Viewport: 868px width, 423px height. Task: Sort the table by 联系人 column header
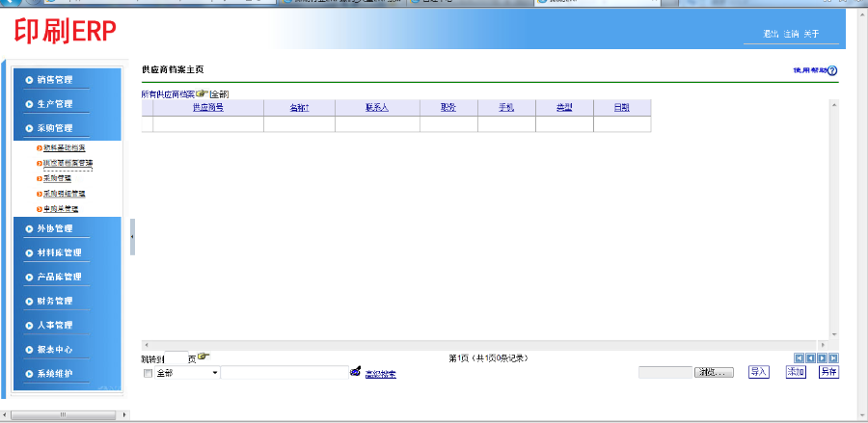pyautogui.click(x=377, y=108)
